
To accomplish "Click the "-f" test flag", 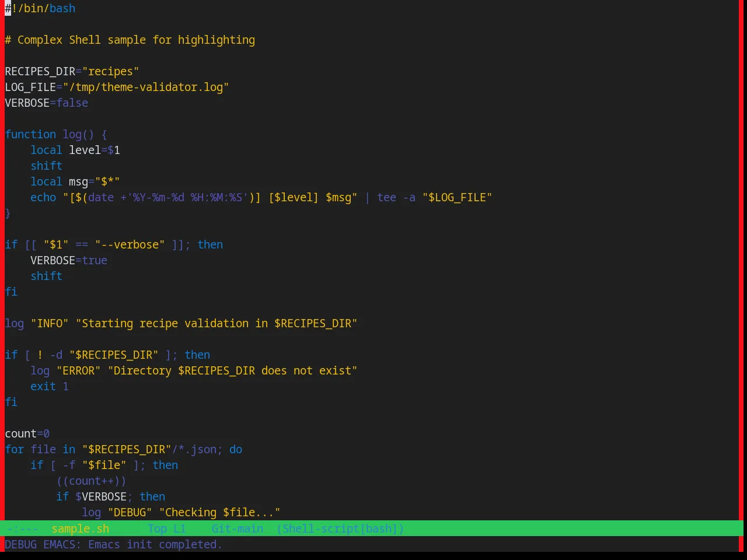I will (x=69, y=466).
